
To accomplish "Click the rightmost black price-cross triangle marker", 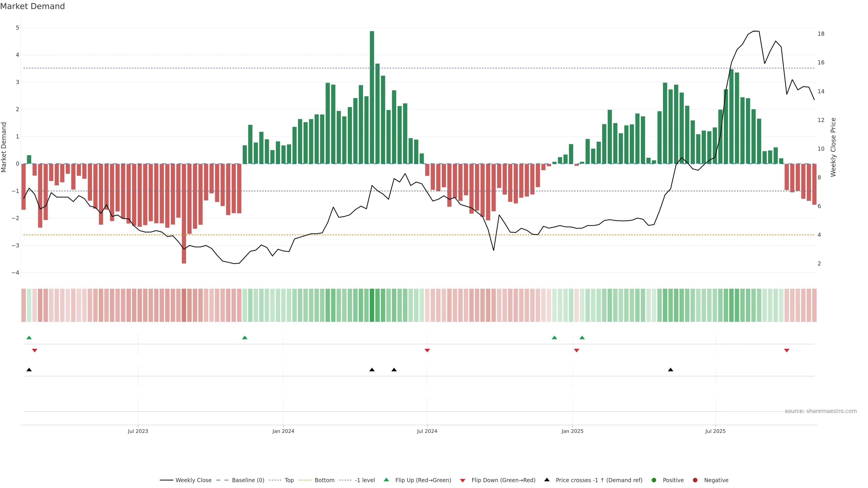I will (x=670, y=370).
